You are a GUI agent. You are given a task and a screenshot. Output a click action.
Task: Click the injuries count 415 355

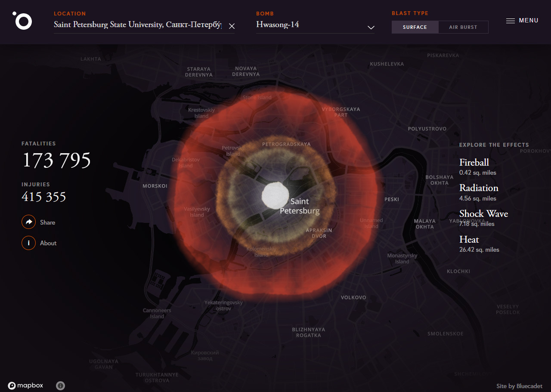[x=44, y=197]
